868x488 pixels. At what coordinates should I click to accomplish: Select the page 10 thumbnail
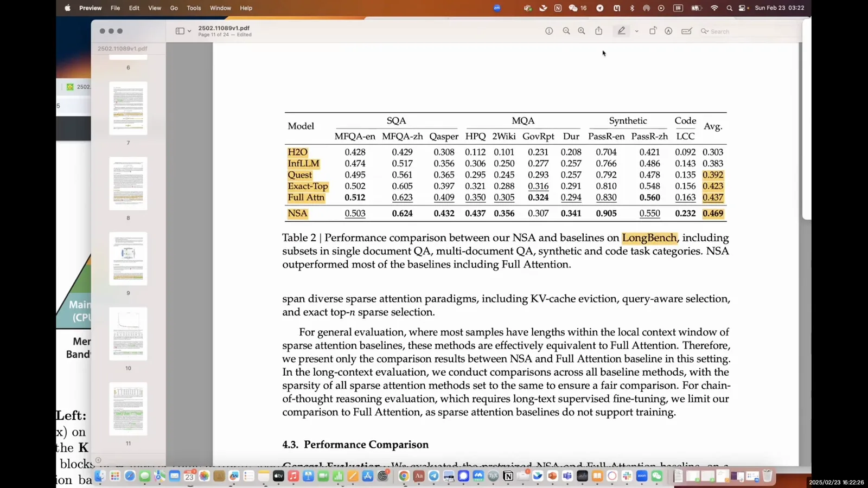point(128,333)
